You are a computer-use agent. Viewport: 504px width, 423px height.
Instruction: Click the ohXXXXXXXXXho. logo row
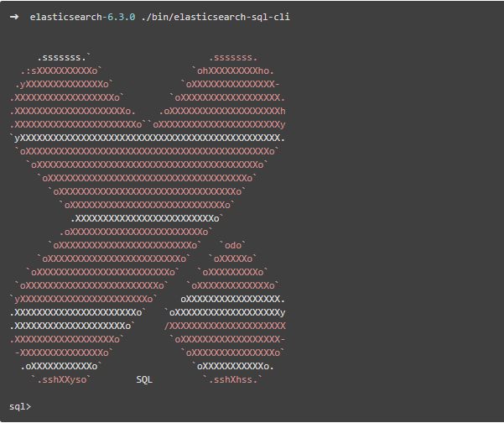(233, 70)
